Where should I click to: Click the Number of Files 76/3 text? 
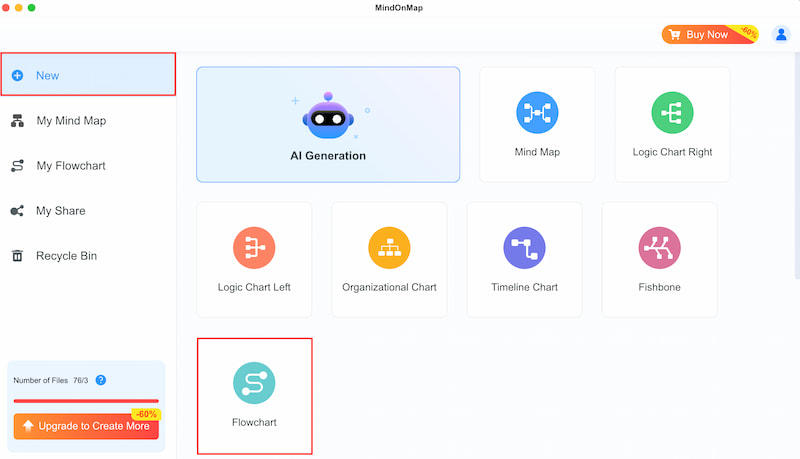[x=51, y=380]
